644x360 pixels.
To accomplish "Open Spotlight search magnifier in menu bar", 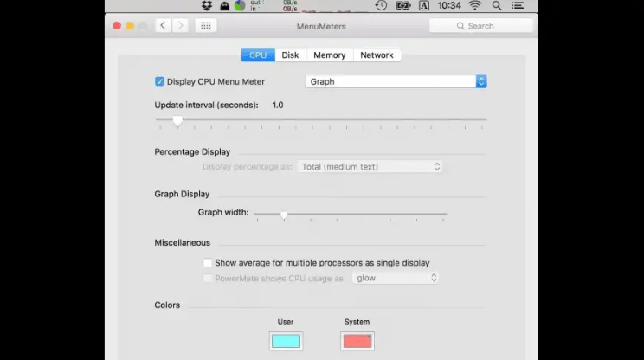I will click(x=497, y=5).
